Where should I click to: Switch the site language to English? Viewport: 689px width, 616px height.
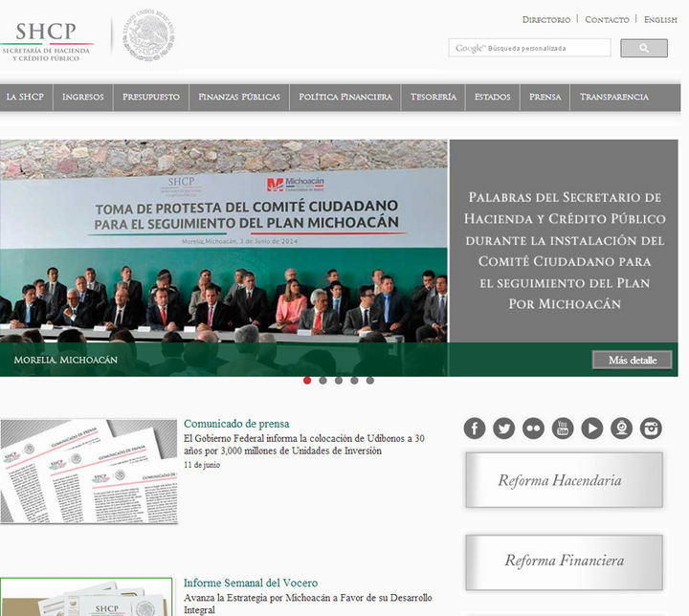pos(660,19)
